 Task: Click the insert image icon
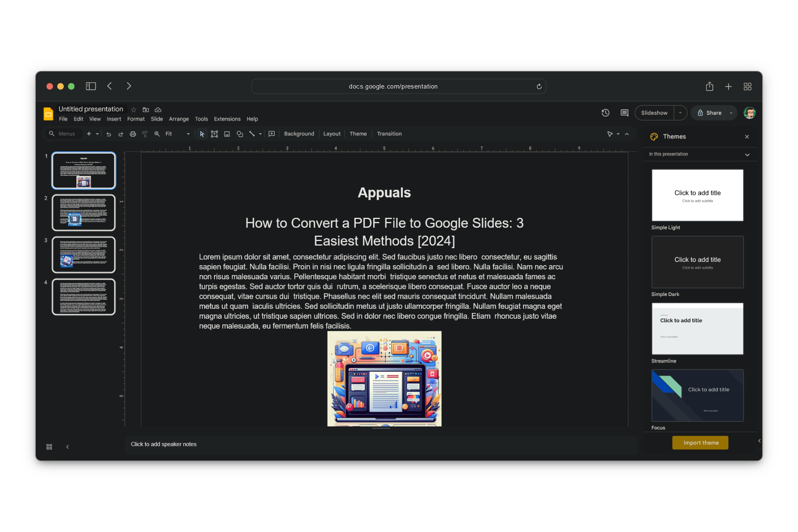(227, 134)
